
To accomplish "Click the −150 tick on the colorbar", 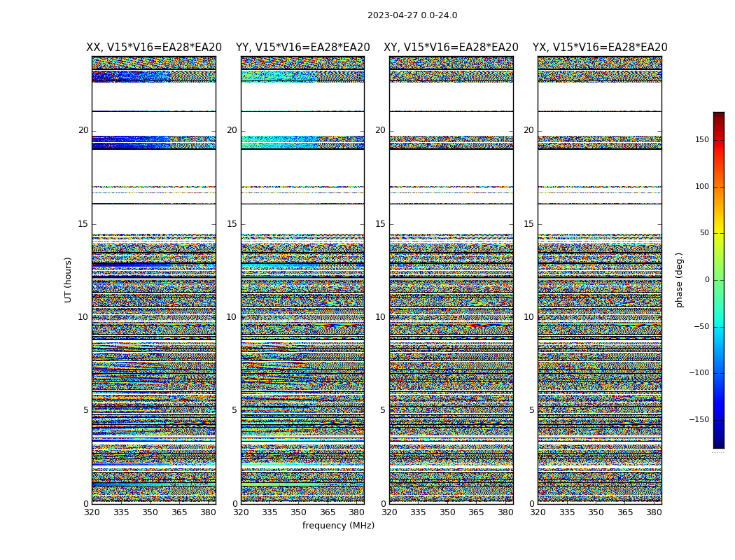I will tap(699, 420).
